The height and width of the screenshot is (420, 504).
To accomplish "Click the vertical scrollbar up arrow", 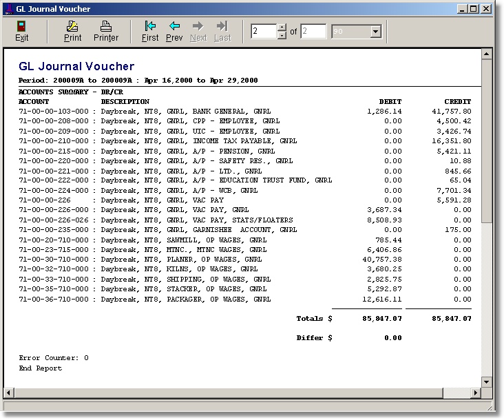I will [x=486, y=54].
